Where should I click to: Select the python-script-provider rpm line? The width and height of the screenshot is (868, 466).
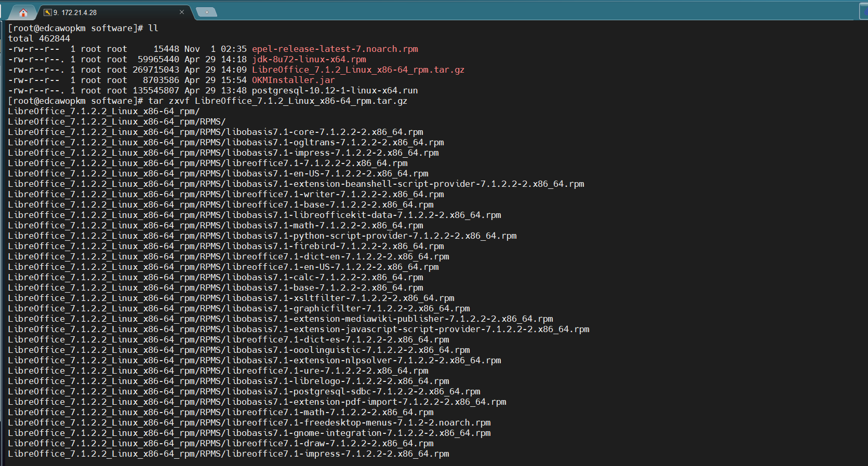262,236
